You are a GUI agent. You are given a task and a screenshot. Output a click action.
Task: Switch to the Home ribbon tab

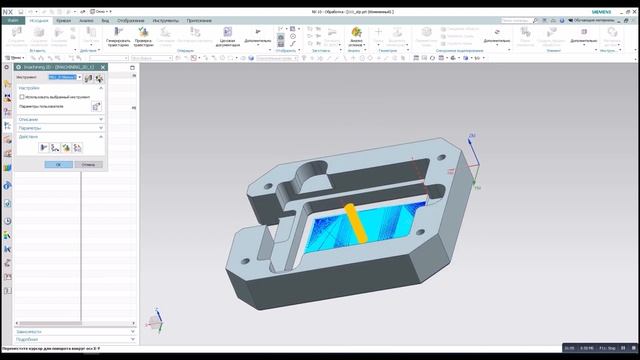[x=39, y=20]
